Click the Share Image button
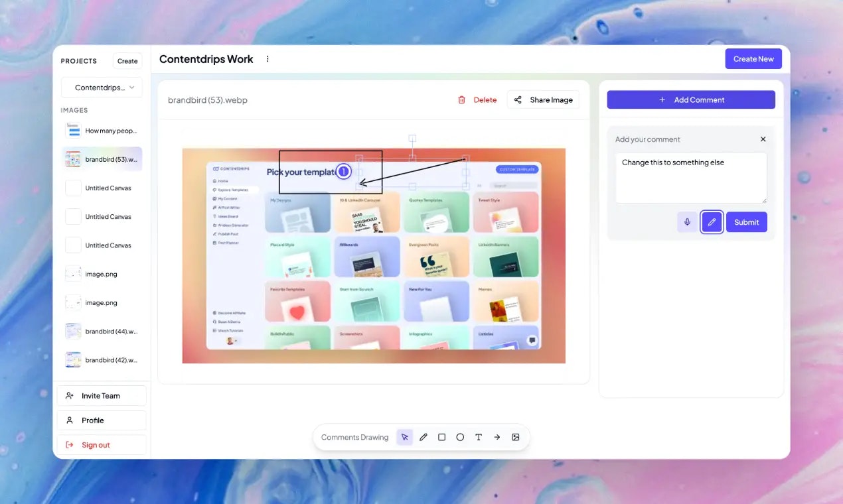 click(543, 100)
